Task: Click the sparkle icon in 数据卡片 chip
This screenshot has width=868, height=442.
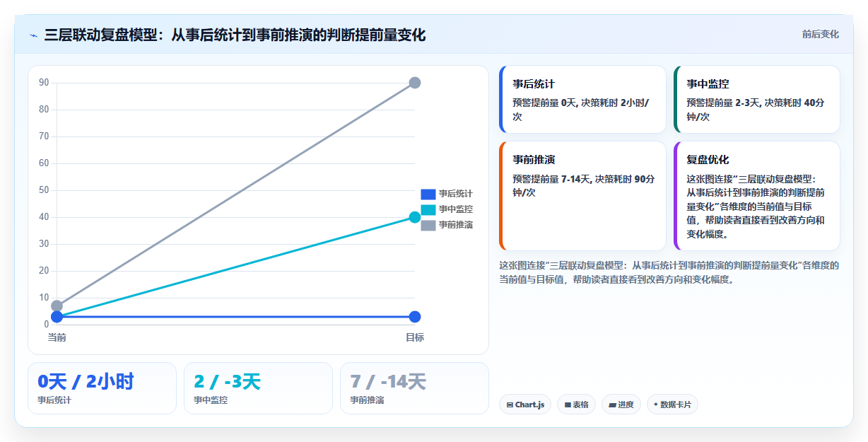Action: coord(656,405)
